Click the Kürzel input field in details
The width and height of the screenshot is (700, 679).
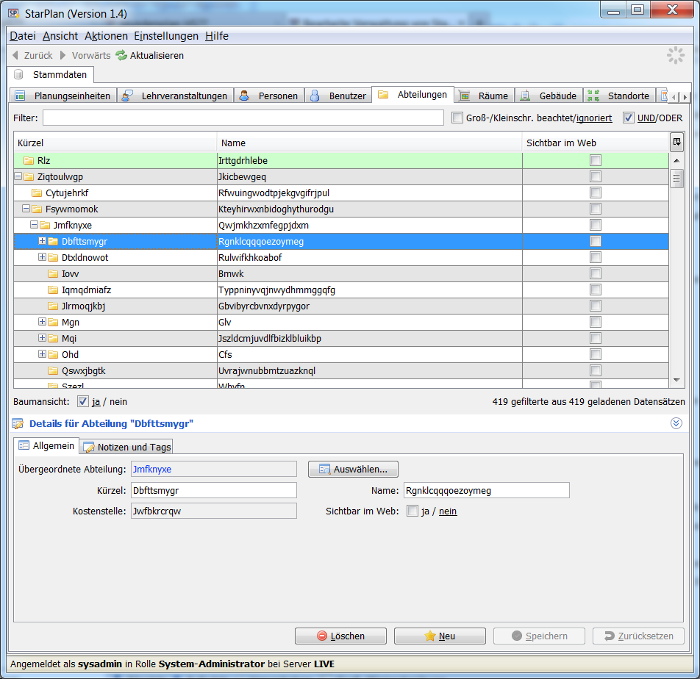point(214,490)
